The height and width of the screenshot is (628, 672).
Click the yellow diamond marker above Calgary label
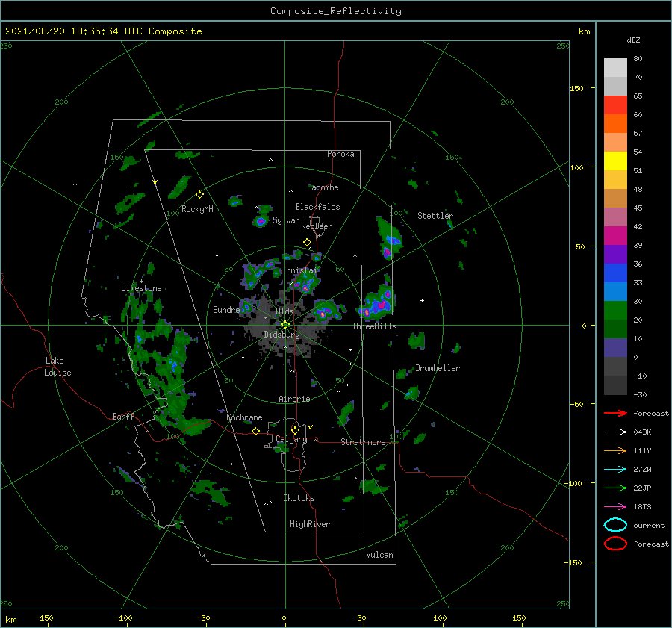click(295, 430)
